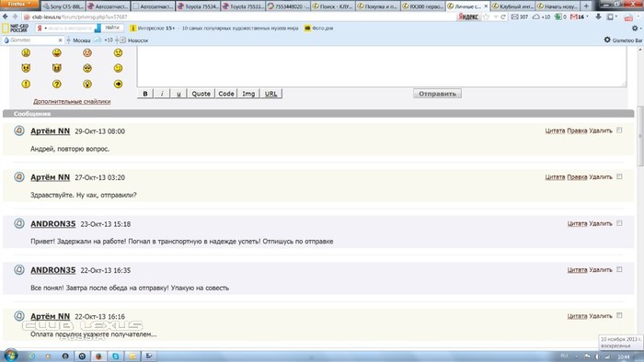Switch to the RX300 перво tab
The image size is (644, 362).
(x=422, y=6)
